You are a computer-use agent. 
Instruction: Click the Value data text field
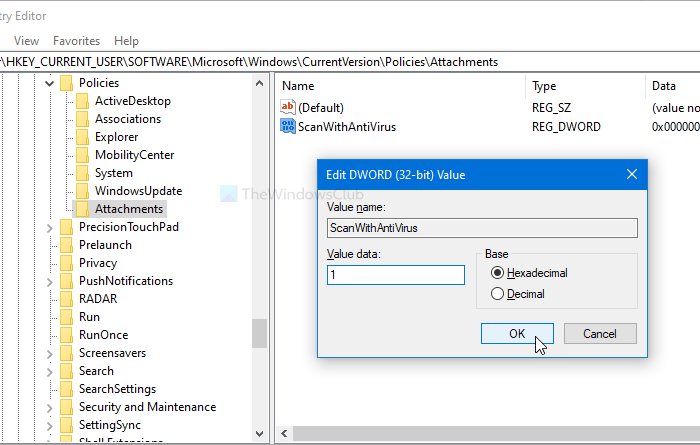(x=396, y=275)
